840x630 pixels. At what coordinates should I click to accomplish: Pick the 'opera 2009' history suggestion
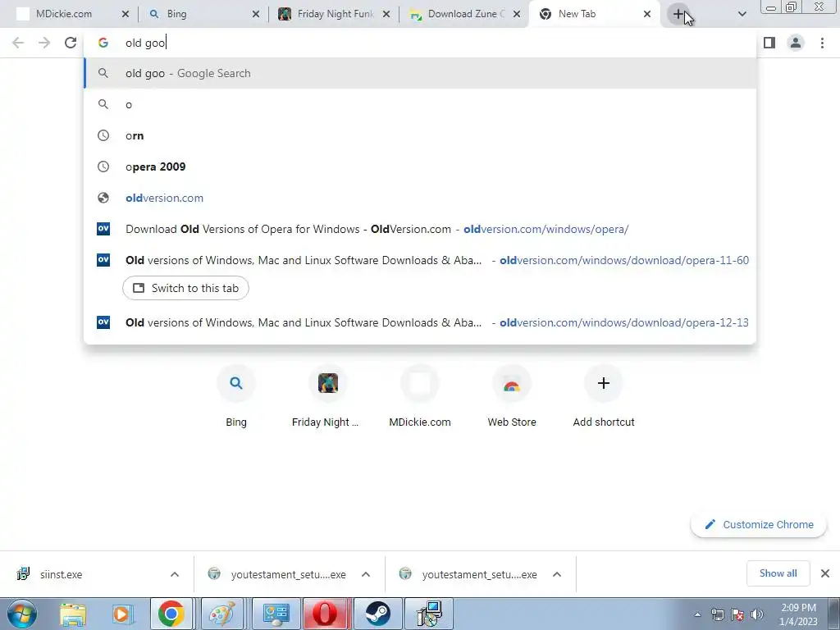click(420, 167)
